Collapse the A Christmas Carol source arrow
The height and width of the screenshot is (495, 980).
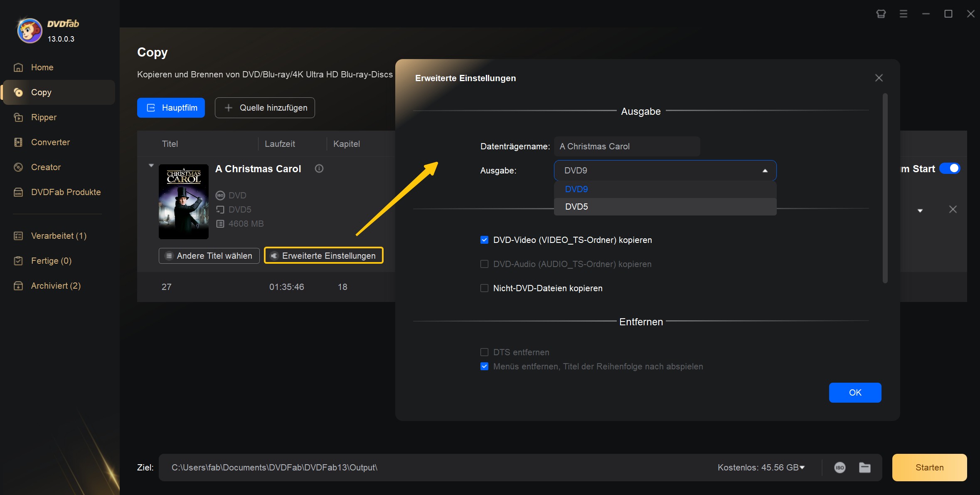(x=151, y=166)
